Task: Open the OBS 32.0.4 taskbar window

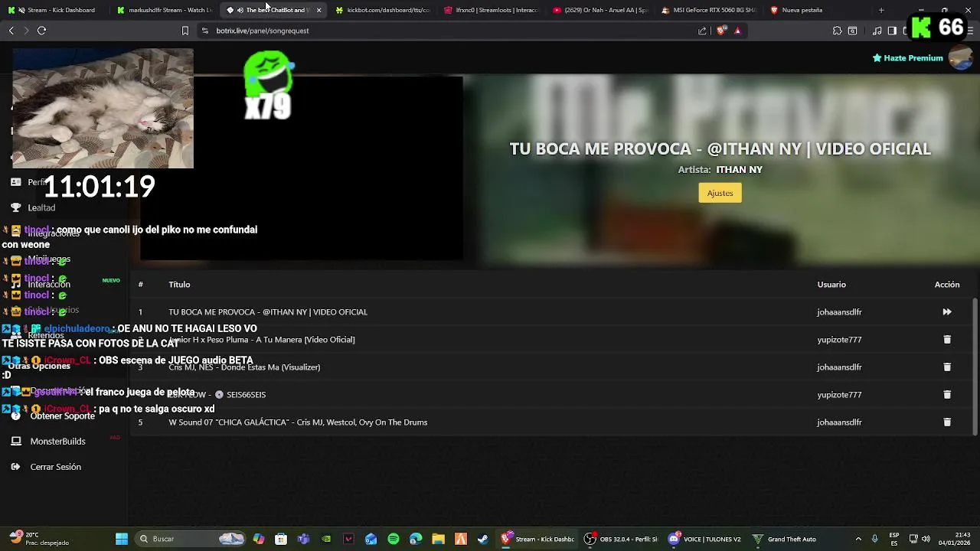Action: (x=622, y=539)
